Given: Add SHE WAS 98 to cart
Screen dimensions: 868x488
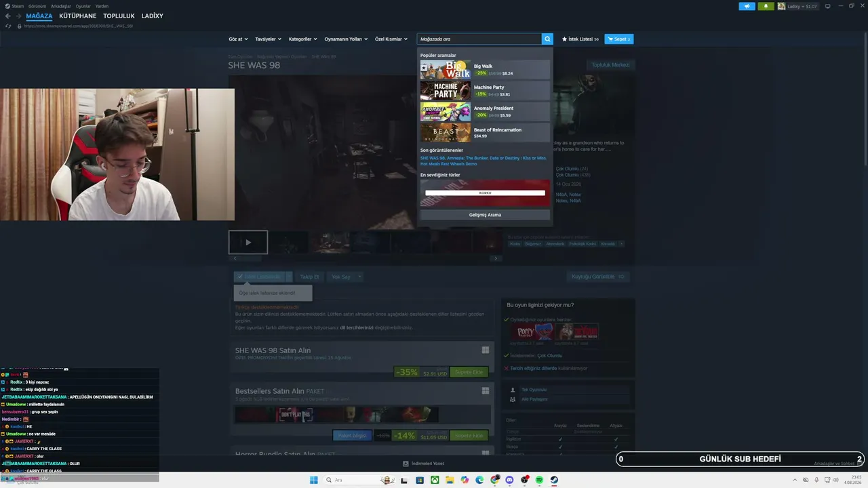Looking at the screenshot, I should coord(469,372).
